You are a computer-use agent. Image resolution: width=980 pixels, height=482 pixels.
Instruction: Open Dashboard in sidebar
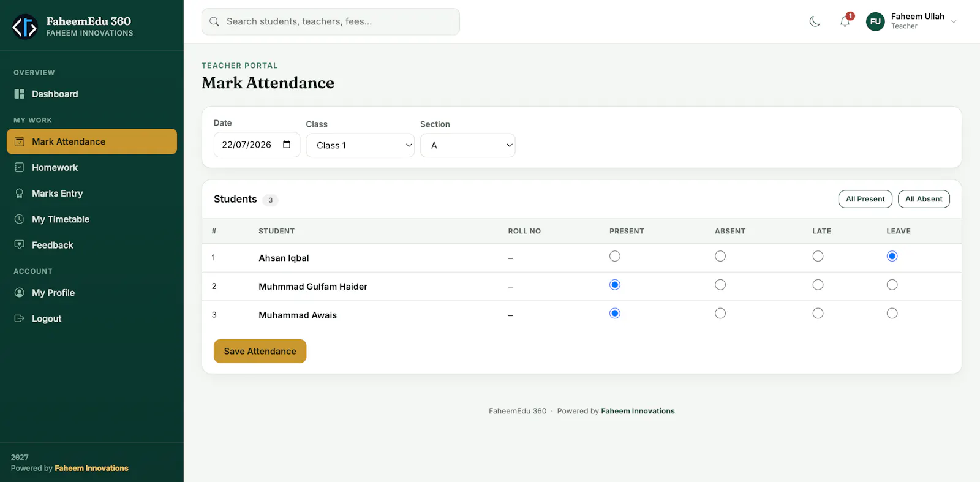point(92,94)
